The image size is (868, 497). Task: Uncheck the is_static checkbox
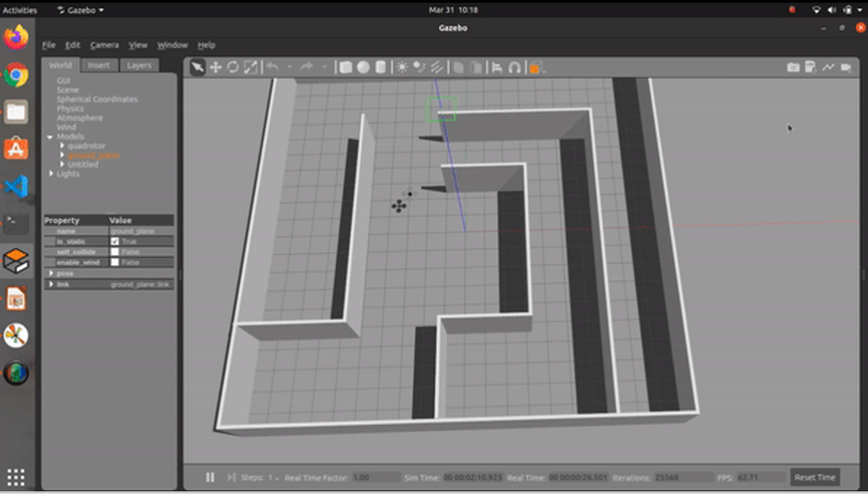pos(115,242)
